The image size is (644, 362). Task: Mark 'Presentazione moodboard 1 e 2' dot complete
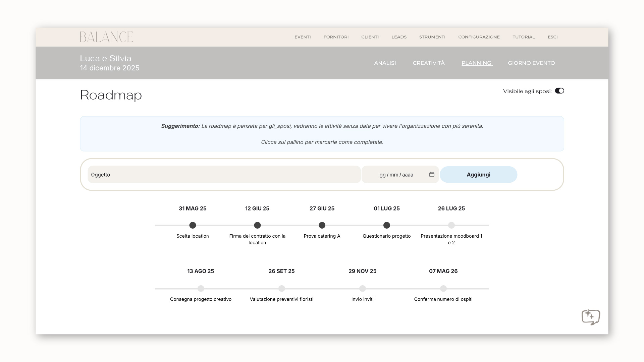(x=451, y=225)
